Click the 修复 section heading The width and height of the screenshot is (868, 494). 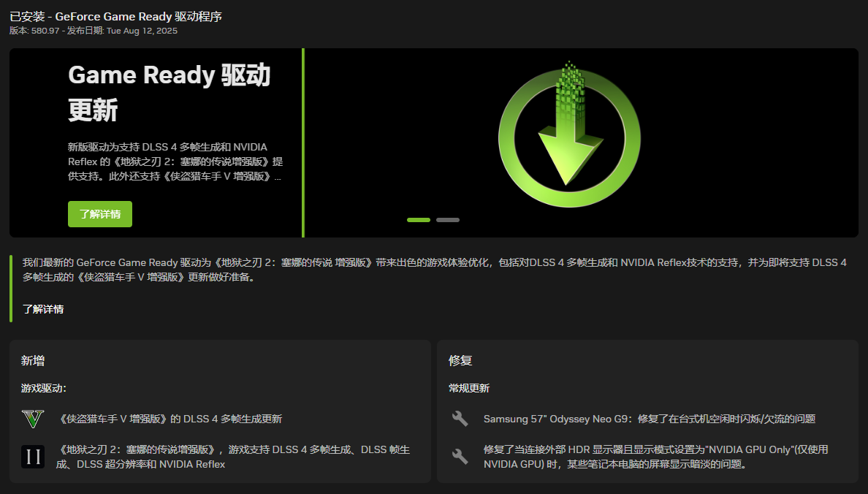(460, 360)
